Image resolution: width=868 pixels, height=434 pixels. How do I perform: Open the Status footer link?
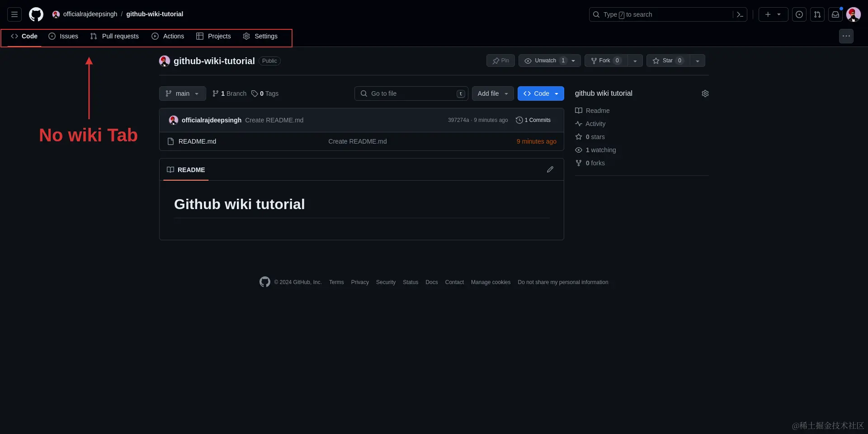coord(410,282)
